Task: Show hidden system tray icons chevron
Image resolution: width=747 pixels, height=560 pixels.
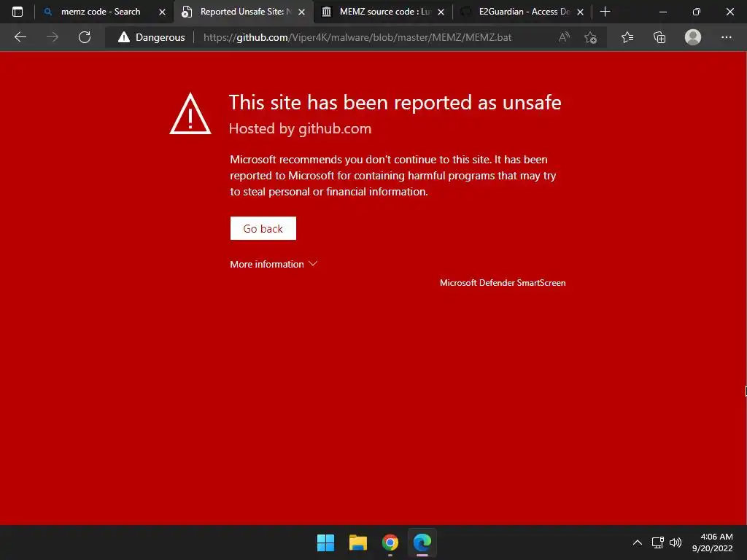Action: (x=638, y=542)
